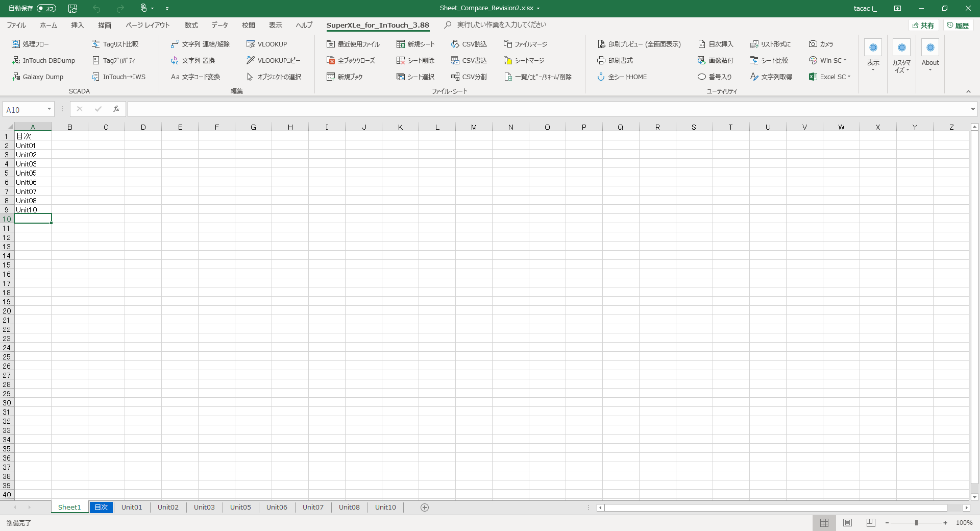The image size is (980, 531).
Task: Open 文字列 連結/解除 tool
Action: pyautogui.click(x=200, y=44)
